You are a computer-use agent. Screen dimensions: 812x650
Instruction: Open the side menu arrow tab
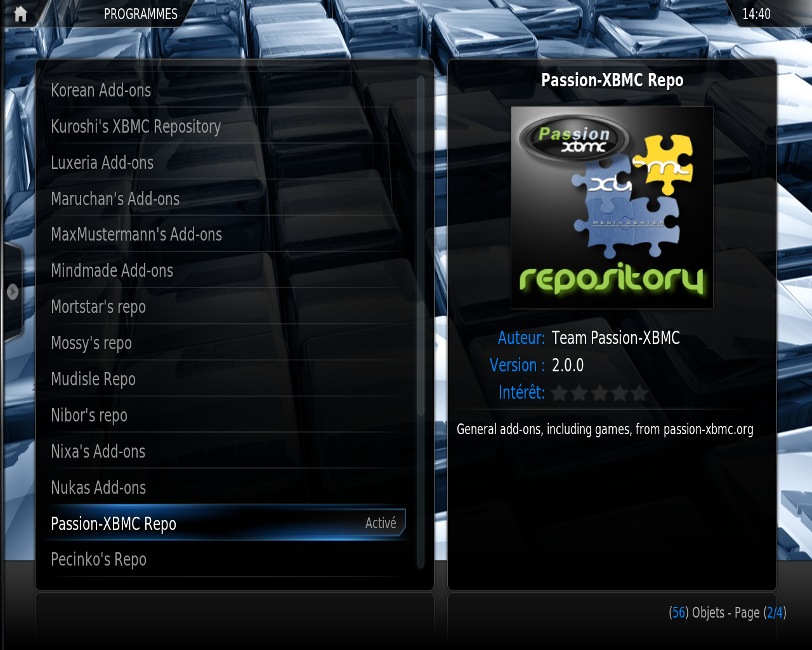(12, 292)
